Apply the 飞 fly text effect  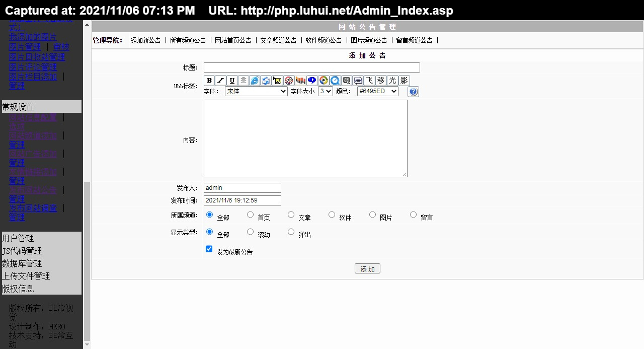pos(370,81)
